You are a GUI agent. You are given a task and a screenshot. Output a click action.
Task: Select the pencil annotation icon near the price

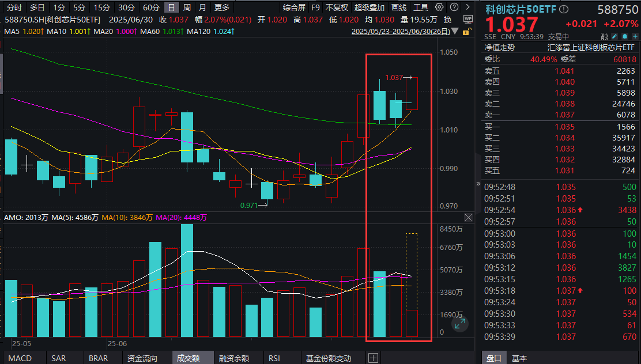614,36
